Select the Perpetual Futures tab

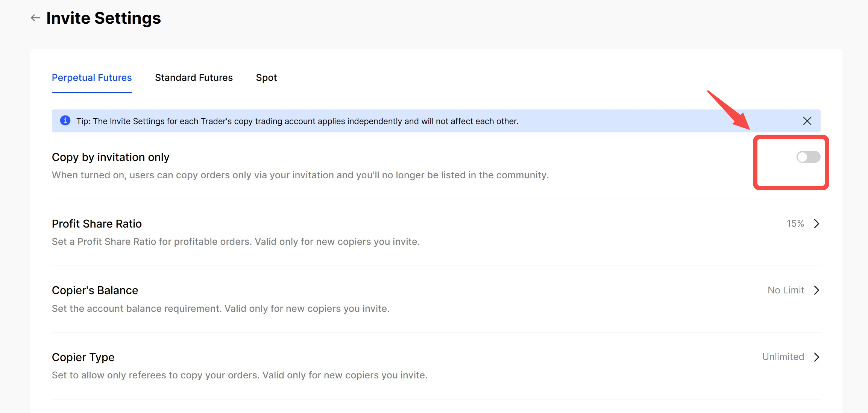tap(92, 77)
